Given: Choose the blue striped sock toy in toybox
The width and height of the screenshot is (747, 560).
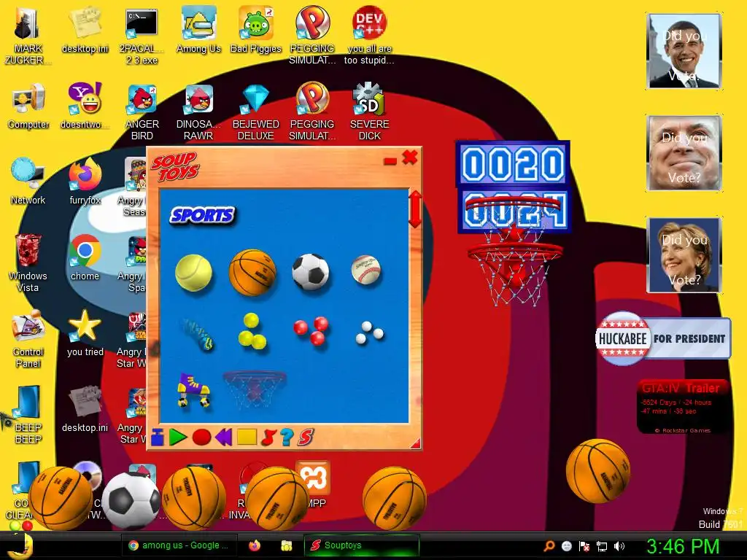Looking at the screenshot, I should [x=198, y=334].
